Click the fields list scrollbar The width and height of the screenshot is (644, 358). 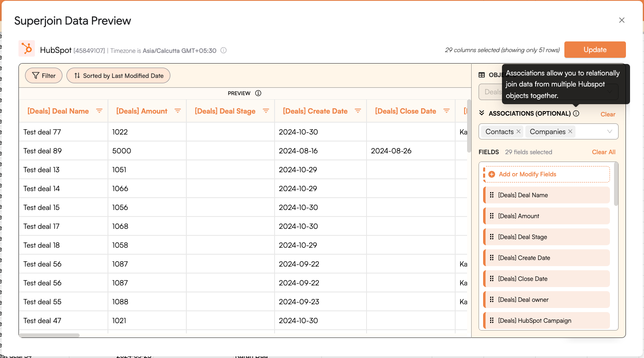pos(616,184)
